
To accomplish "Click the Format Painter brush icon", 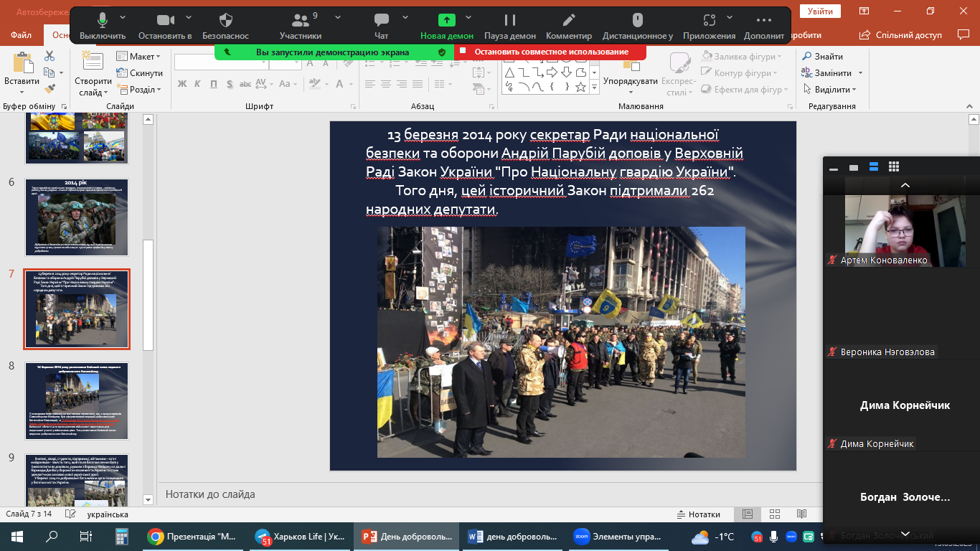I will click(x=50, y=89).
